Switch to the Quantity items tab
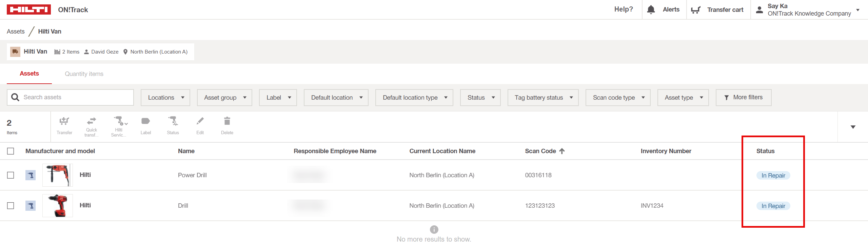 84,74
